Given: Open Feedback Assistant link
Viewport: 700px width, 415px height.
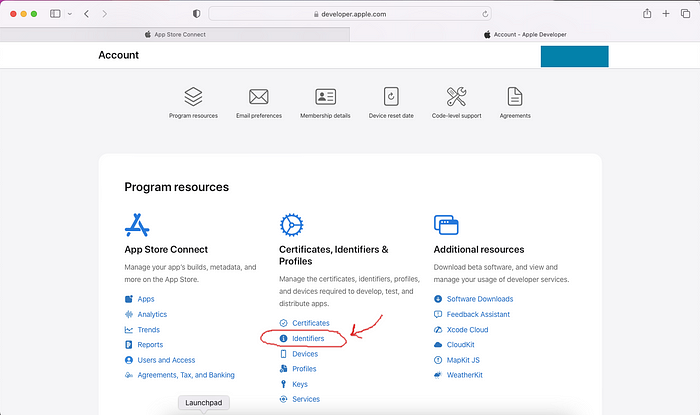Looking at the screenshot, I should coord(478,314).
